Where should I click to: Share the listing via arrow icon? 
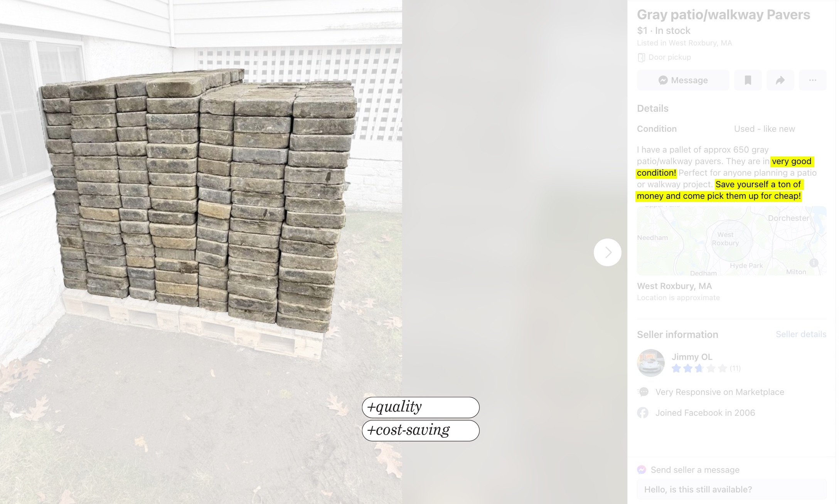pyautogui.click(x=780, y=80)
